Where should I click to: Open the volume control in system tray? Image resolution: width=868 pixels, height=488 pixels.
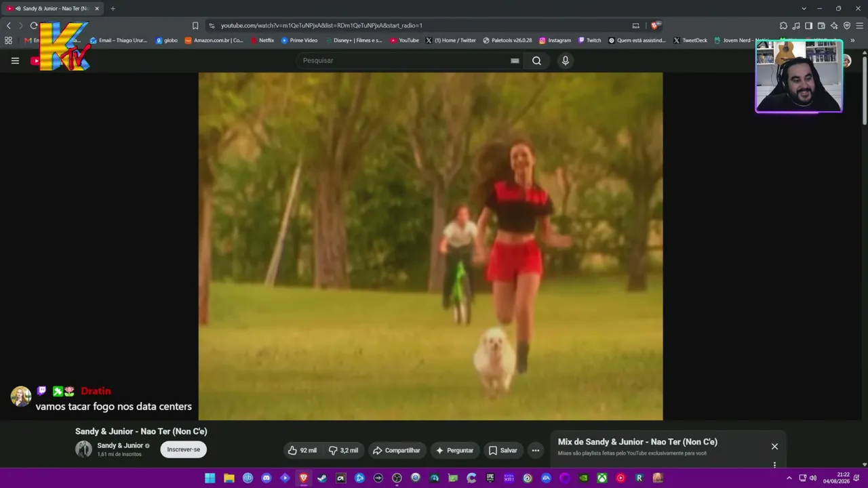pos(812,478)
